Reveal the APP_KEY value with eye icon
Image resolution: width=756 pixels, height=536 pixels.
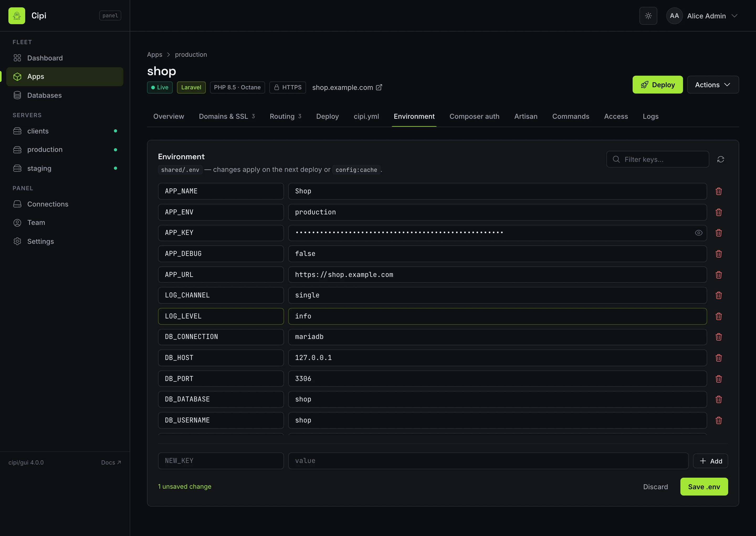point(698,233)
